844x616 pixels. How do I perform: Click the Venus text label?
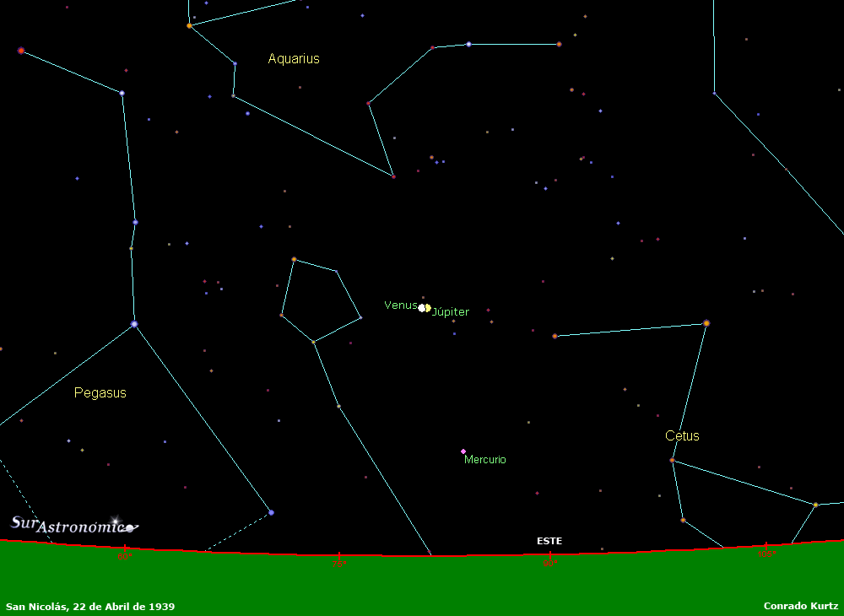400,305
